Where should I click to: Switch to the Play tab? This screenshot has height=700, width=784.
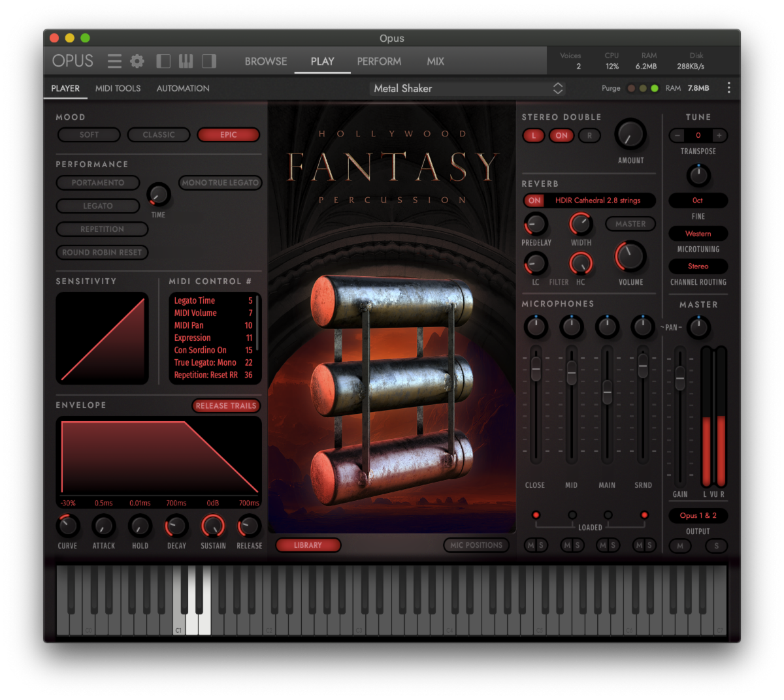322,61
